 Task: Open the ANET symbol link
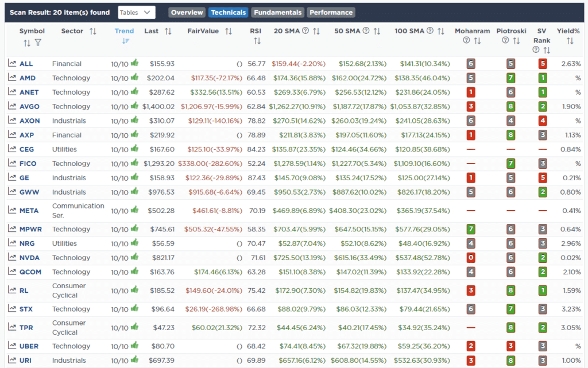click(29, 92)
